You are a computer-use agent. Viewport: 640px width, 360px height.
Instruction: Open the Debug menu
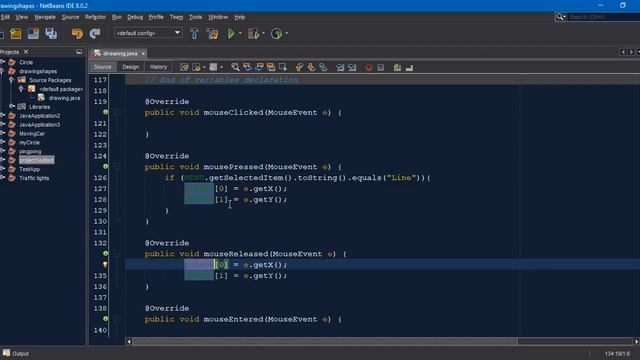tap(135, 17)
